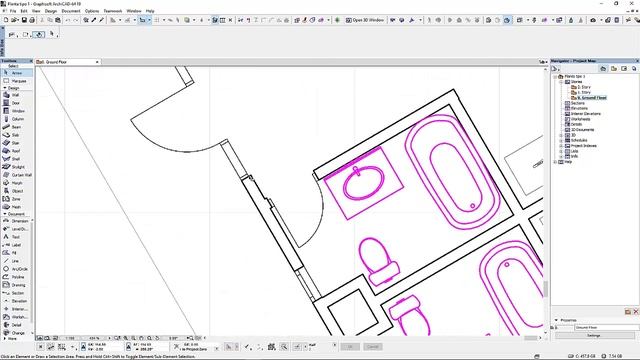Expand the Schedules node in Navigator
The image size is (640, 360).
561,140
